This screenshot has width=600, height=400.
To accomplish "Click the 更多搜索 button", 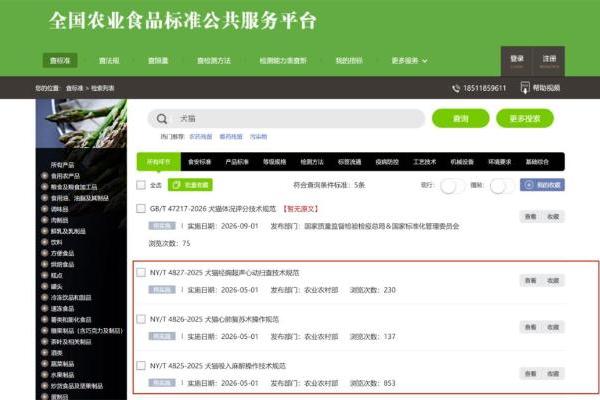I will coord(525,119).
